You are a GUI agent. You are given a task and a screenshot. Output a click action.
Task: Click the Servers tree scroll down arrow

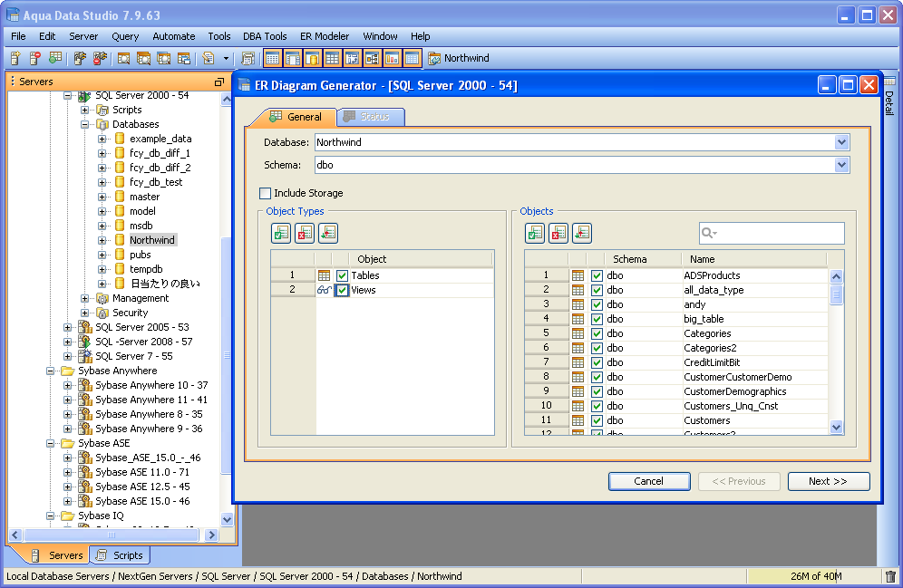pyautogui.click(x=227, y=519)
